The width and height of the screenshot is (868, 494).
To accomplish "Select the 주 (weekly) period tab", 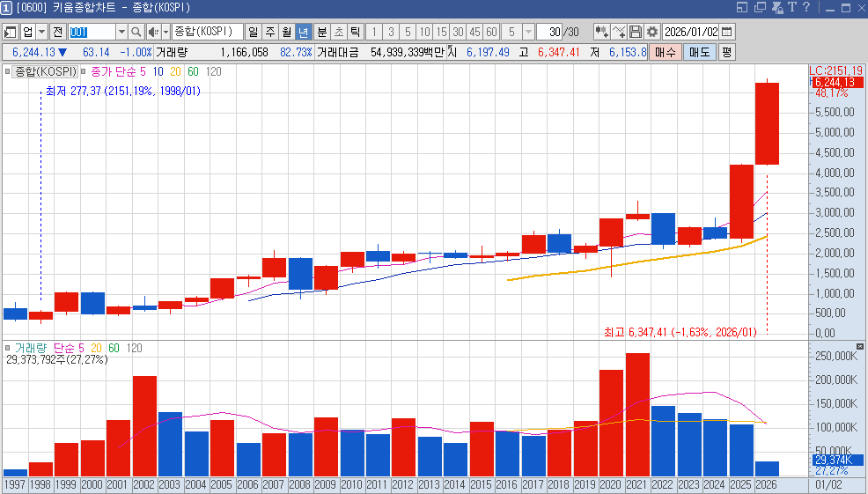I will 269,32.
